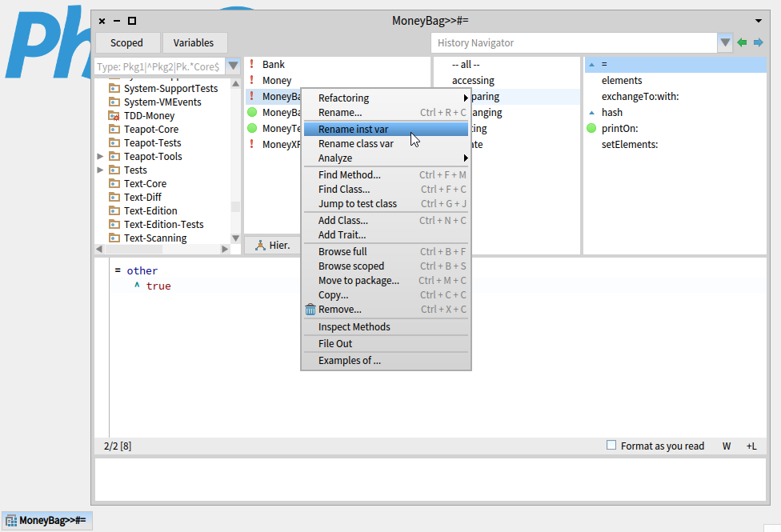The image size is (781, 532).
Task: Open the Analyze submenu
Action: [x=386, y=158]
